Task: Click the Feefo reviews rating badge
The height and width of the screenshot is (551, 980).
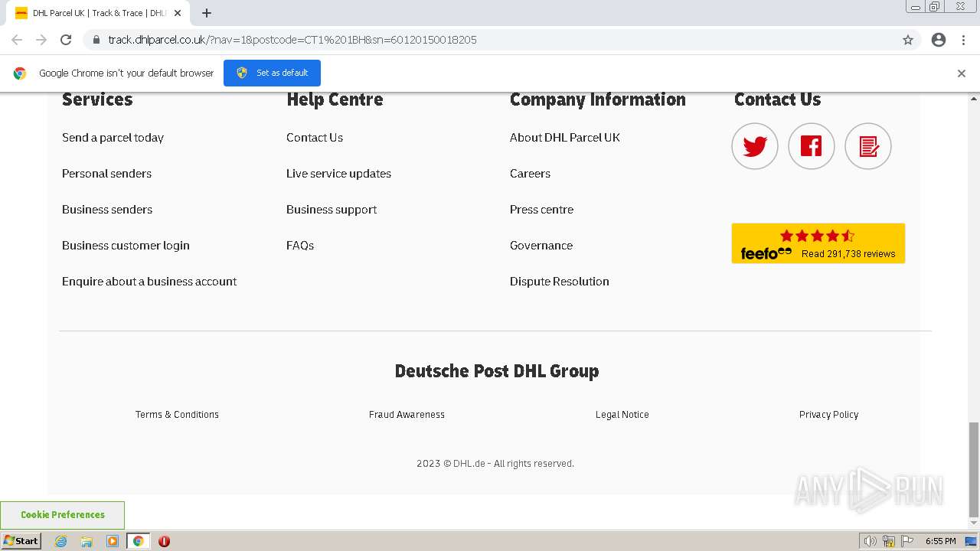Action: (x=818, y=243)
